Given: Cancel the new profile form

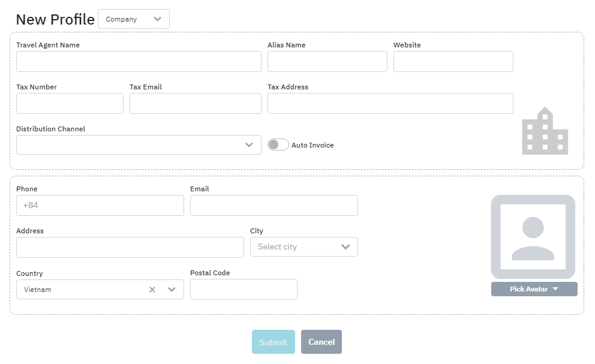Looking at the screenshot, I should [x=321, y=342].
